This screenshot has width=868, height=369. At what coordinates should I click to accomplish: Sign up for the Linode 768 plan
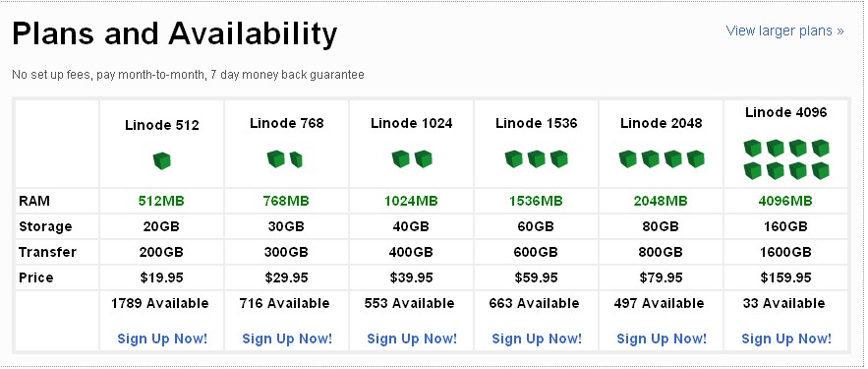(287, 338)
